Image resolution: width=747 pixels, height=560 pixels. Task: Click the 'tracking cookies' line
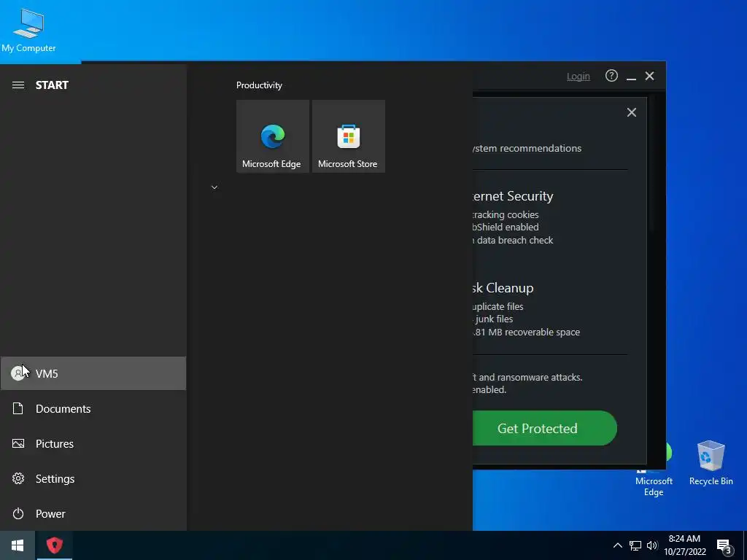click(x=506, y=215)
